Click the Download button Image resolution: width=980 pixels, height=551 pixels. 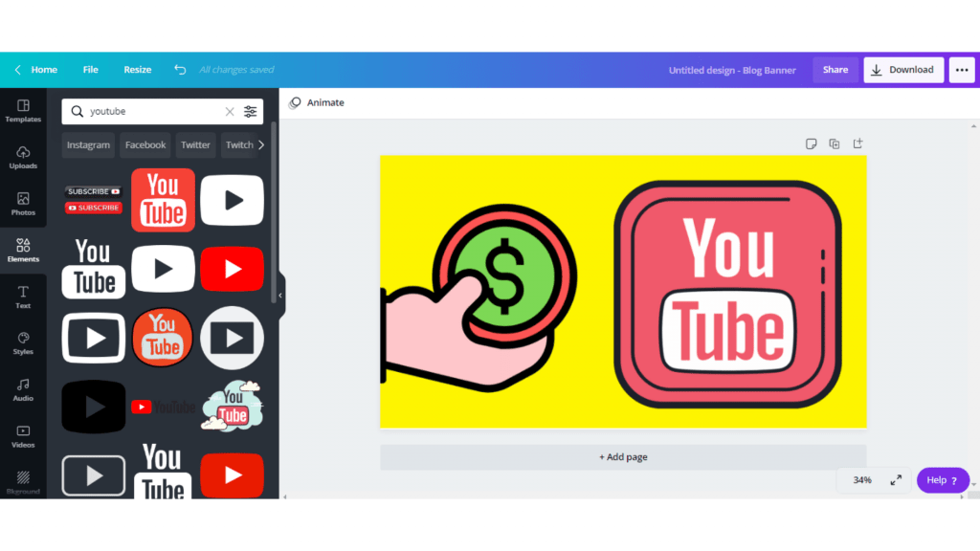coord(903,70)
